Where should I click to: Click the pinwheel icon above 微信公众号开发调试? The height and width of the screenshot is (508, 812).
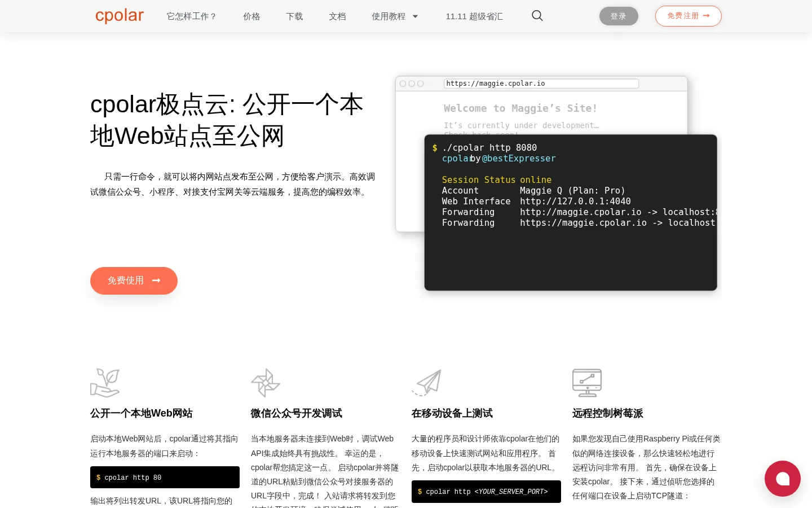[x=266, y=383]
